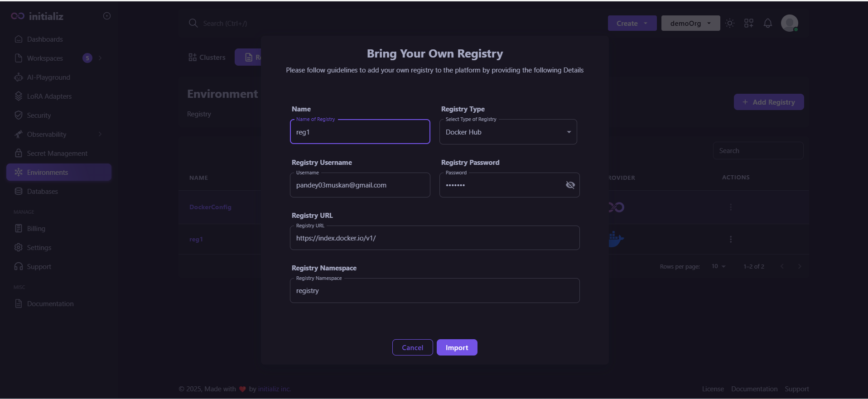Open the Registry Type dropdown
The width and height of the screenshot is (868, 399).
tap(508, 132)
